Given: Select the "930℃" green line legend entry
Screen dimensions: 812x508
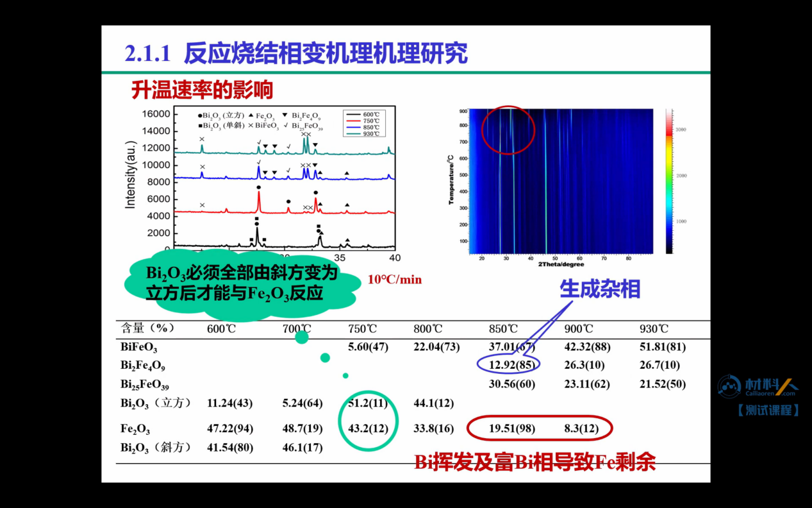Looking at the screenshot, I should point(364,133).
